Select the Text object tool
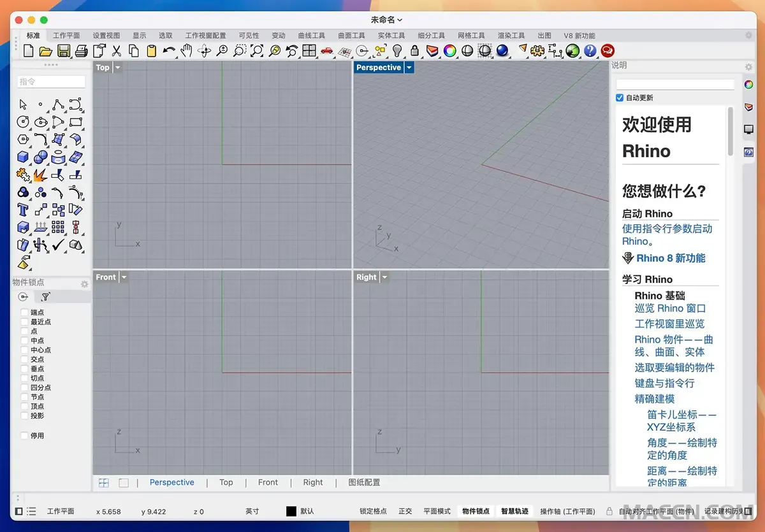The width and height of the screenshot is (765, 532). point(23,210)
